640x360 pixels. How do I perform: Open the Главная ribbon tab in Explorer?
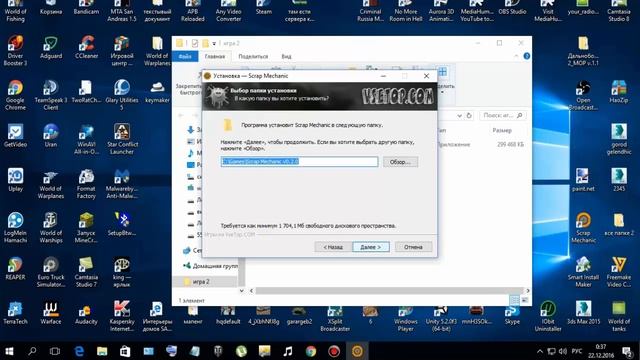point(215,56)
